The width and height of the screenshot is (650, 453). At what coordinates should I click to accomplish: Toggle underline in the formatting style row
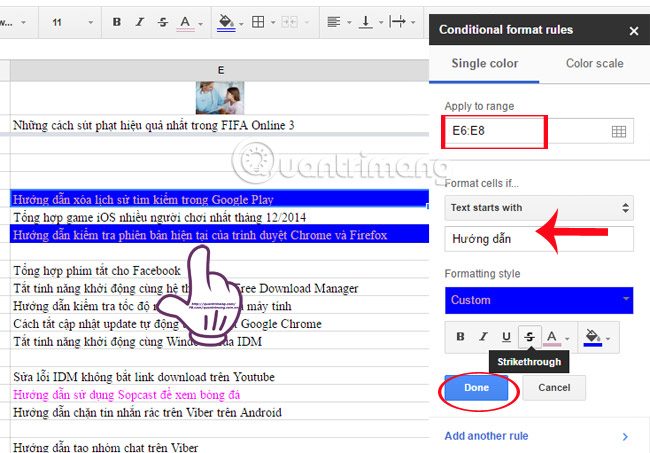coord(506,337)
